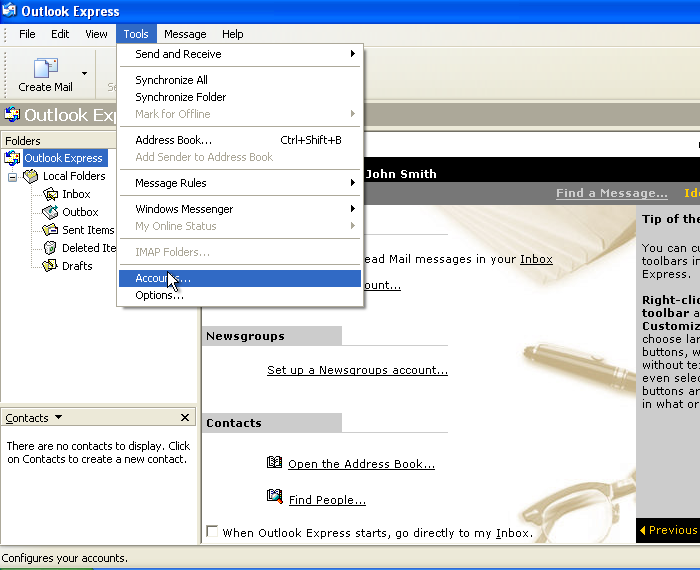This screenshot has height=570, width=700.
Task: Click the Local Folders icon
Action: pyautogui.click(x=31, y=176)
